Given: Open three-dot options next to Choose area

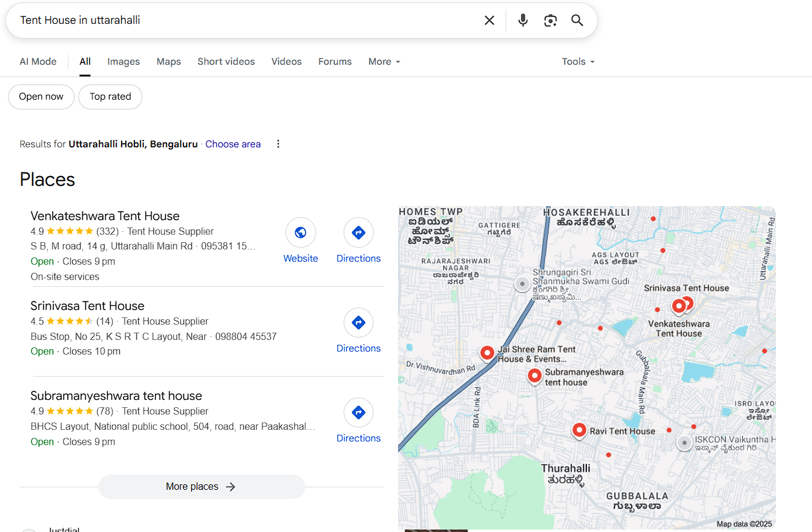Looking at the screenshot, I should coord(278,144).
